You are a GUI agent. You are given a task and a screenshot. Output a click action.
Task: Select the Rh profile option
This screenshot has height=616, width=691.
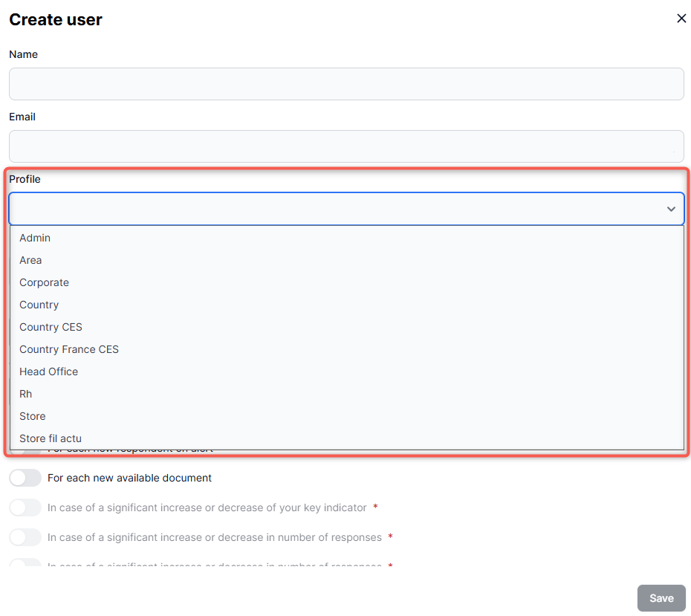pos(26,394)
